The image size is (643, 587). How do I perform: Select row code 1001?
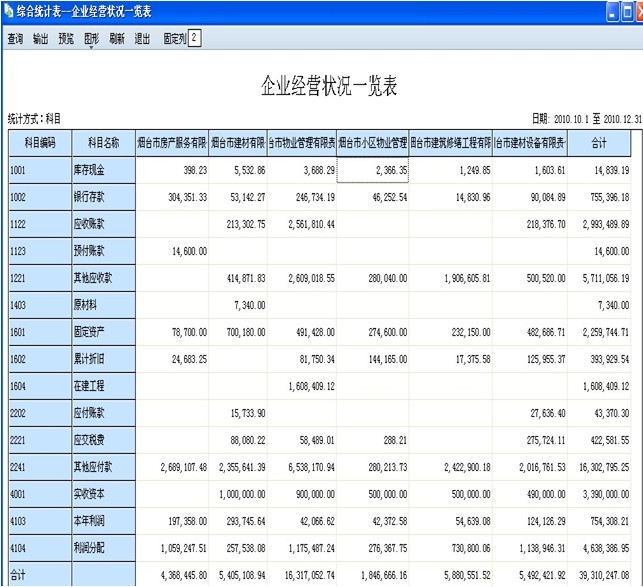pyautogui.click(x=40, y=170)
